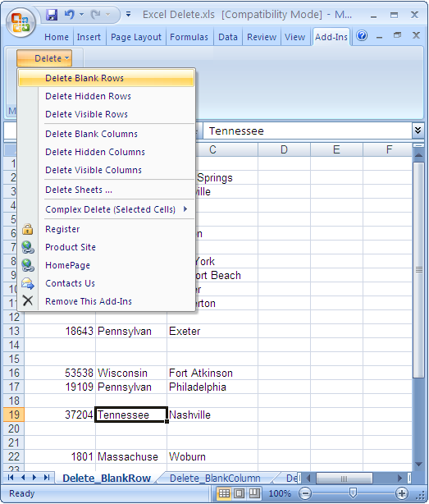429x504 pixels.
Task: Select Delete Blank Rows menu item
Action: [x=107, y=78]
